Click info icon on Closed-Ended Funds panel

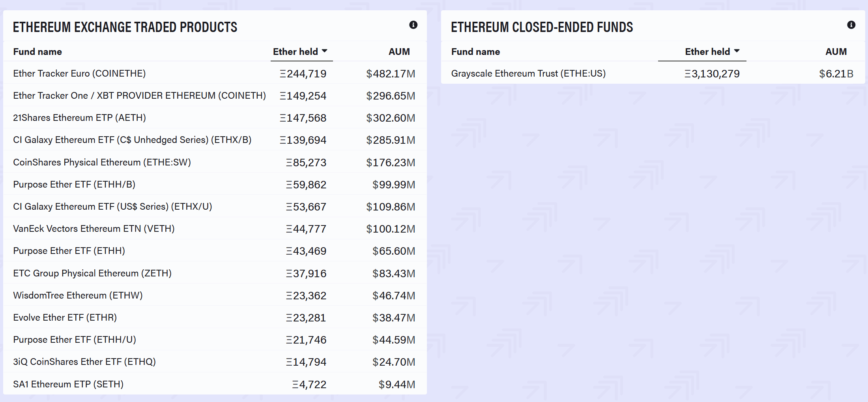851,25
